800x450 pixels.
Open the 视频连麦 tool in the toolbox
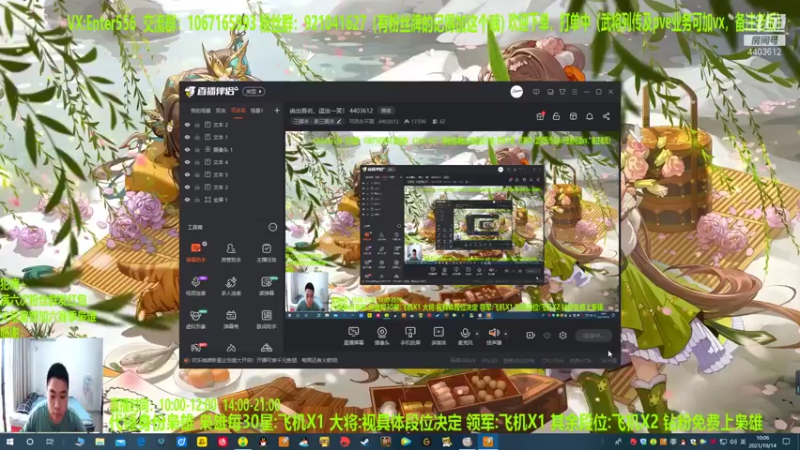195,286
